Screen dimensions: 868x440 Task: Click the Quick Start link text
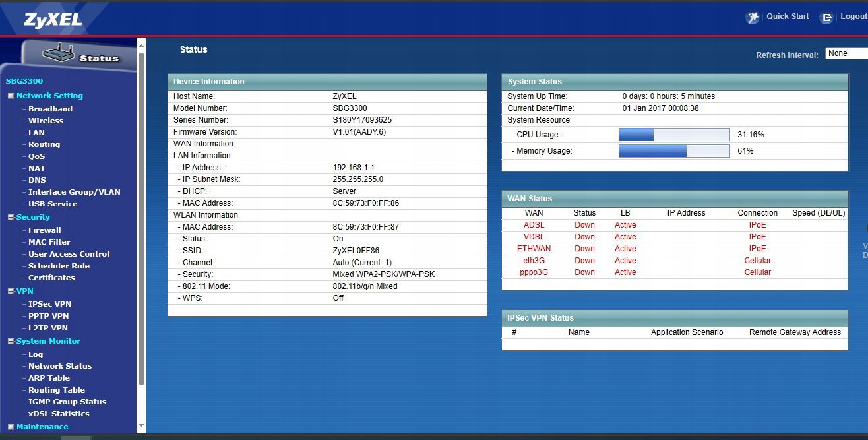click(788, 16)
